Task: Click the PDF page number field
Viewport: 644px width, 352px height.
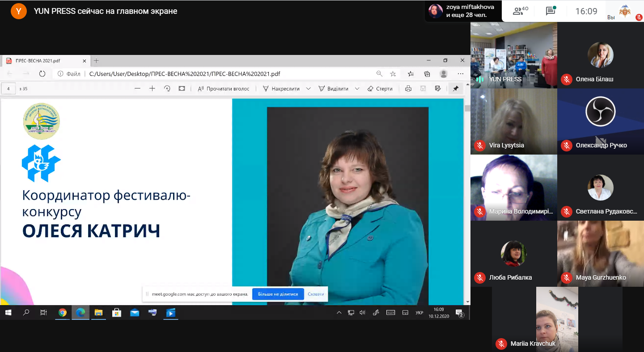Action: click(x=8, y=88)
